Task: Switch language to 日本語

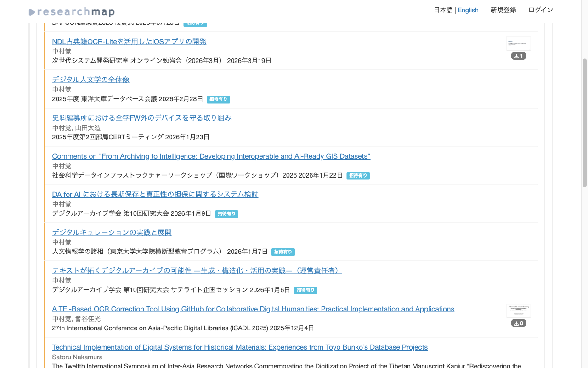Action: click(443, 10)
